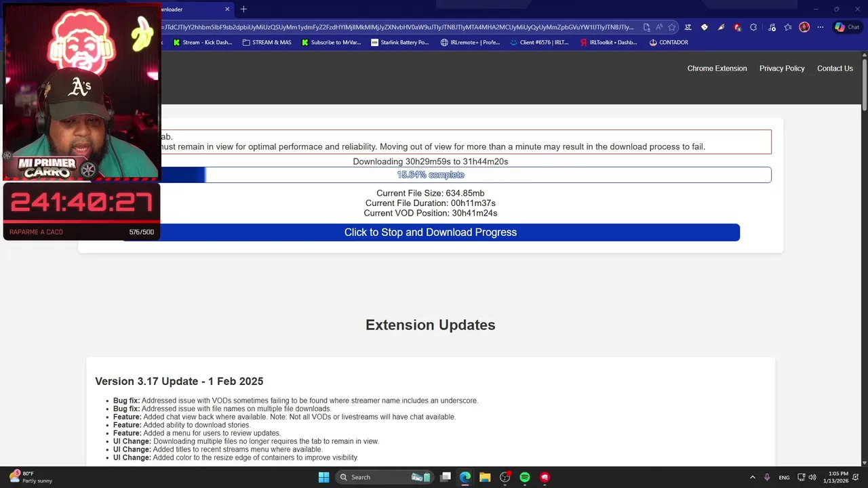868x488 pixels.
Task: Open the volume tray icon
Action: (812, 477)
